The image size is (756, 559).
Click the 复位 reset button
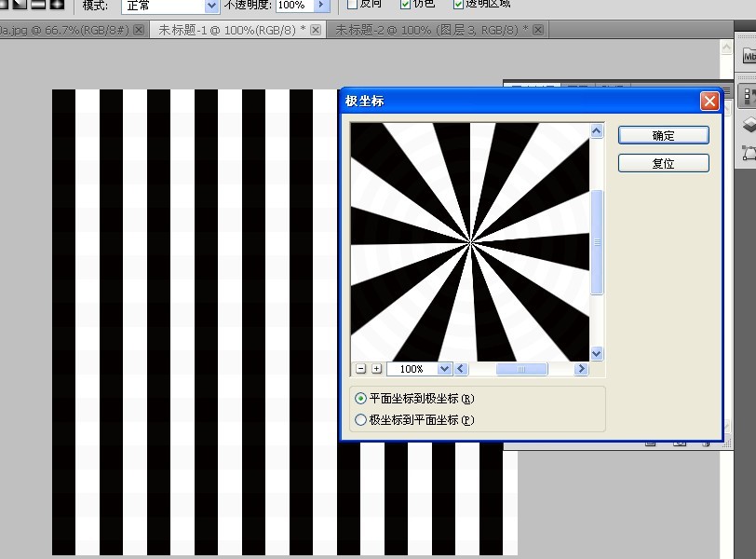click(664, 163)
